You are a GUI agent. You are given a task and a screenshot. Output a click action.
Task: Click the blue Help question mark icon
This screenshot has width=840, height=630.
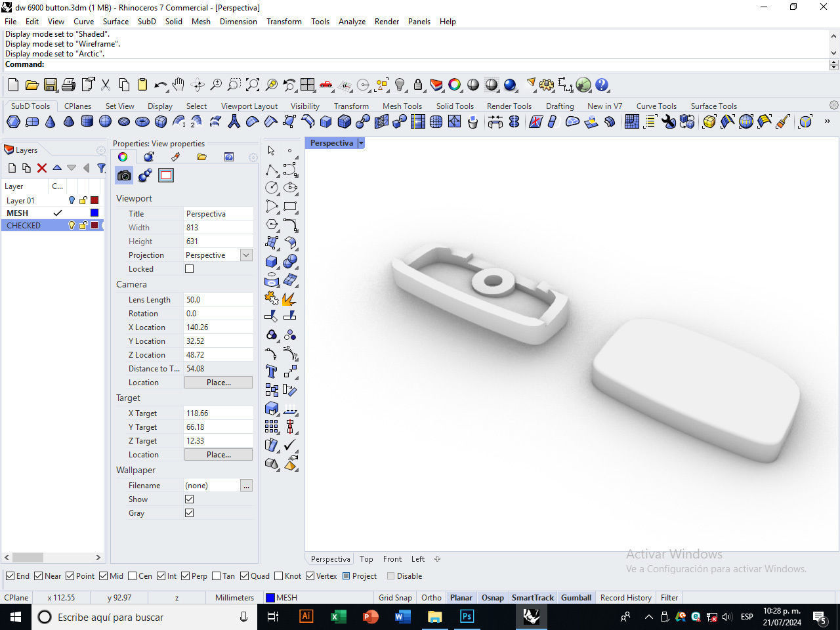pos(602,85)
